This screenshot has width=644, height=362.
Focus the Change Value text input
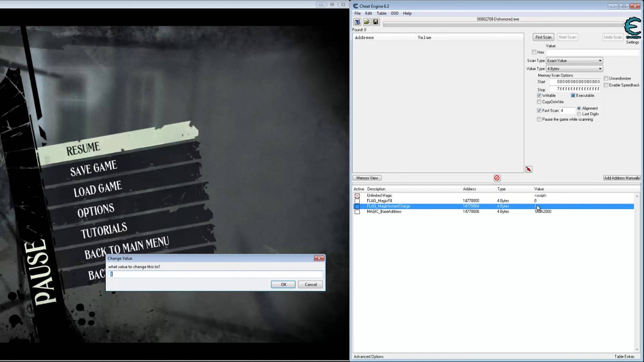216,274
